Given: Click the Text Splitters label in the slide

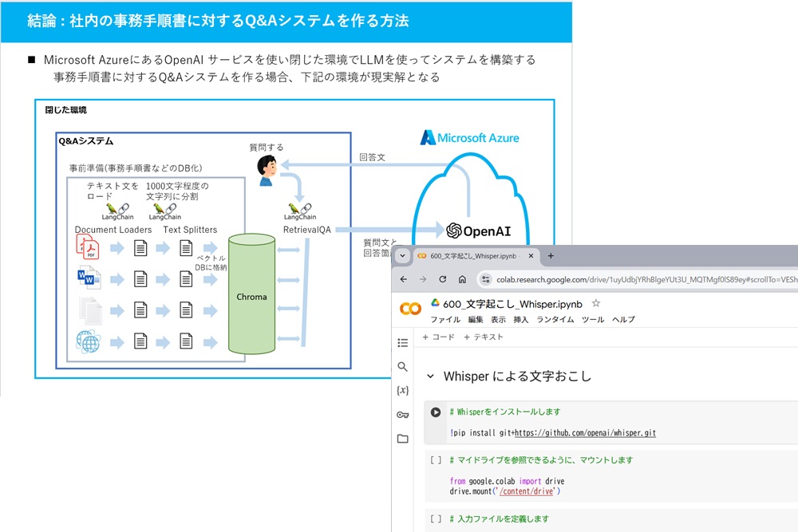Looking at the screenshot, I should point(191,230).
